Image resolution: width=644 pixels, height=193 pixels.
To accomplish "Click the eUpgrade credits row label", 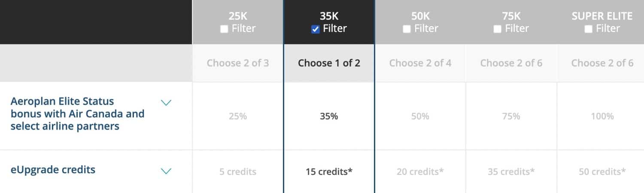I will point(53,170).
